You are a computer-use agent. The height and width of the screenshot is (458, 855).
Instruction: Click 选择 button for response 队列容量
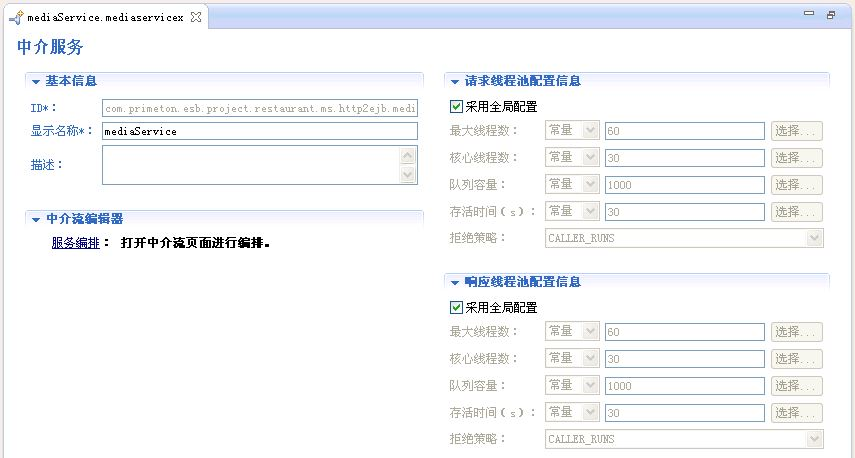click(x=796, y=386)
